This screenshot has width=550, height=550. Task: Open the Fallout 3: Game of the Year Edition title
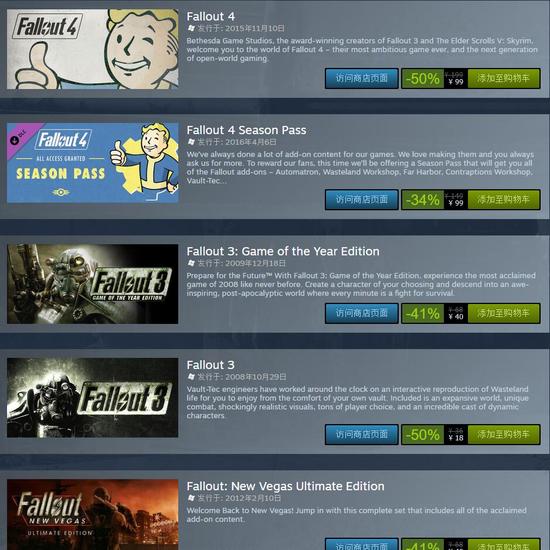coord(283,251)
